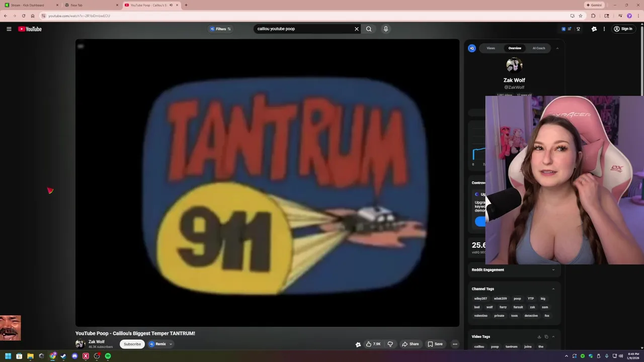This screenshot has height=362, width=644.
Task: Go back in browser history
Action: tap(6, 16)
